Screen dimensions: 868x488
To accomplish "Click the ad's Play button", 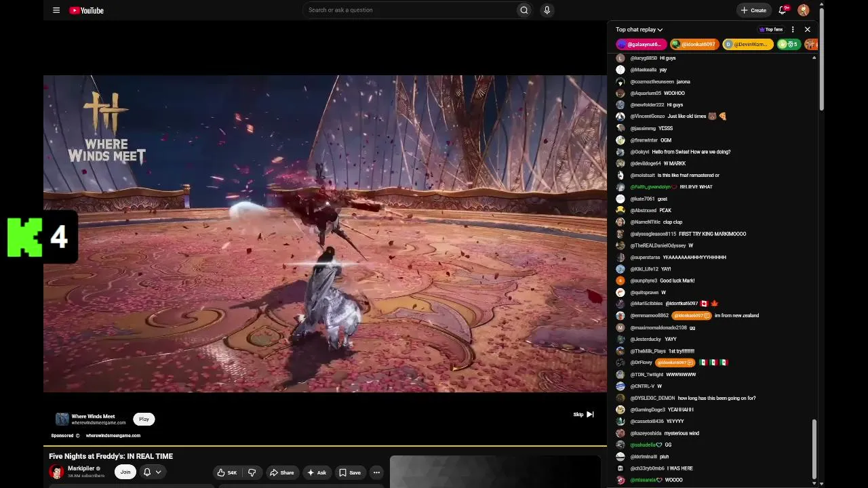I will pyautogui.click(x=144, y=419).
